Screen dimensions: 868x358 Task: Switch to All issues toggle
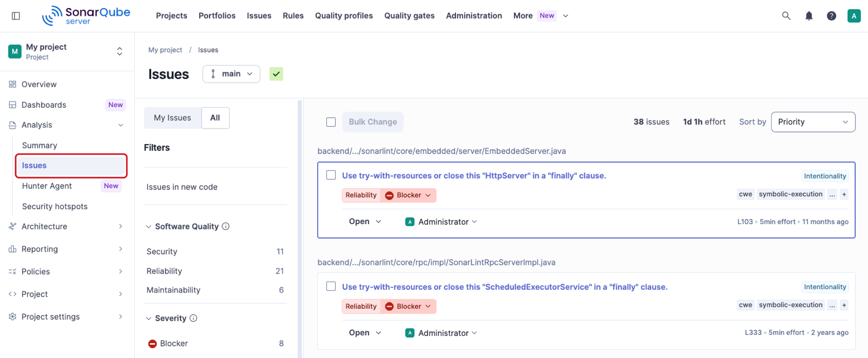point(215,118)
